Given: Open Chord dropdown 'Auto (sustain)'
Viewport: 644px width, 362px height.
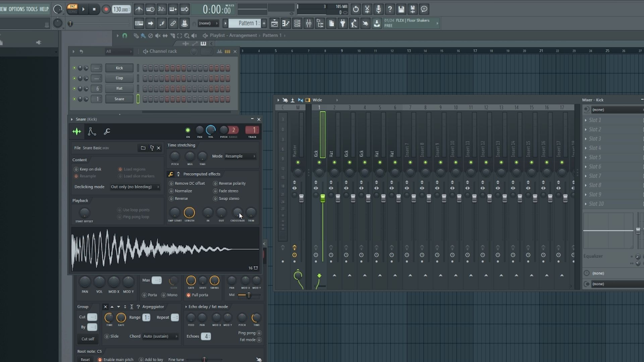Looking at the screenshot, I should point(160,336).
